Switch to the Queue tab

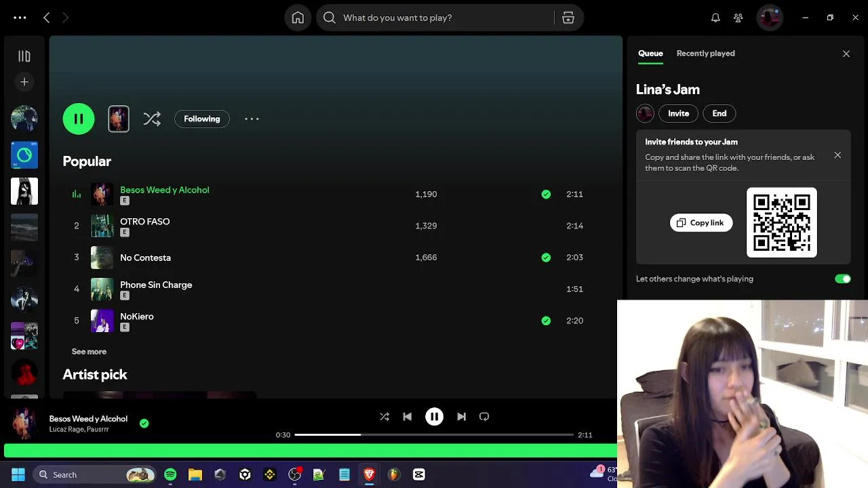[x=650, y=54]
